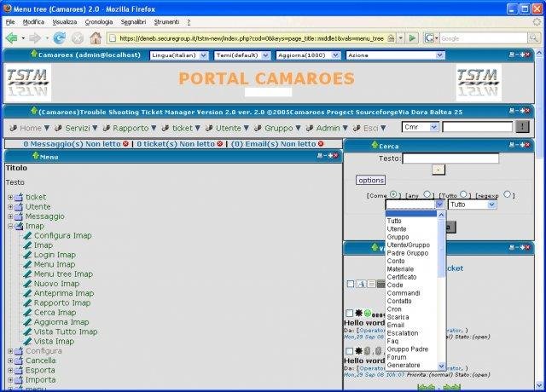Image resolution: width=546 pixels, height=392 pixels.
Task: Select the 'Tutto' radio option
Action: (463, 194)
